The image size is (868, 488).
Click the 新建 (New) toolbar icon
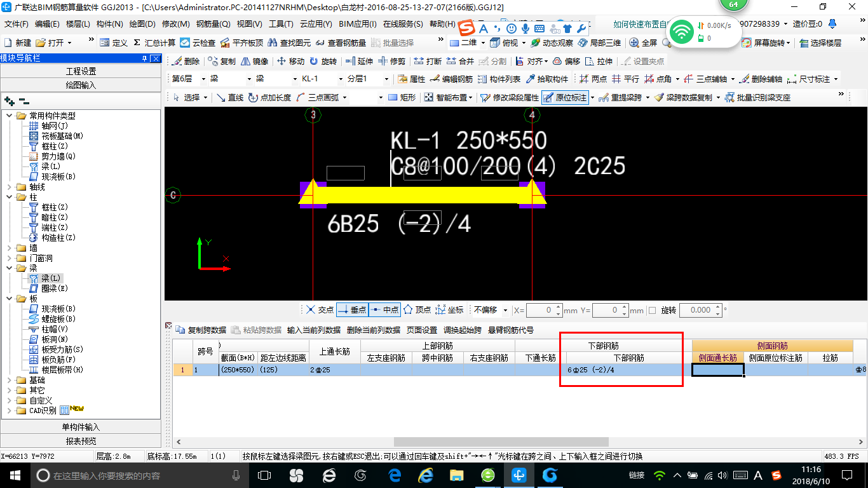pos(18,43)
